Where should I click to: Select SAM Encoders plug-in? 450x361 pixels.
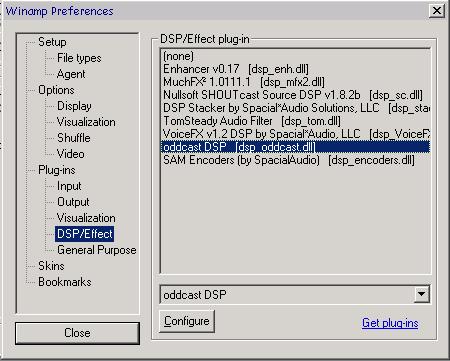[295, 160]
